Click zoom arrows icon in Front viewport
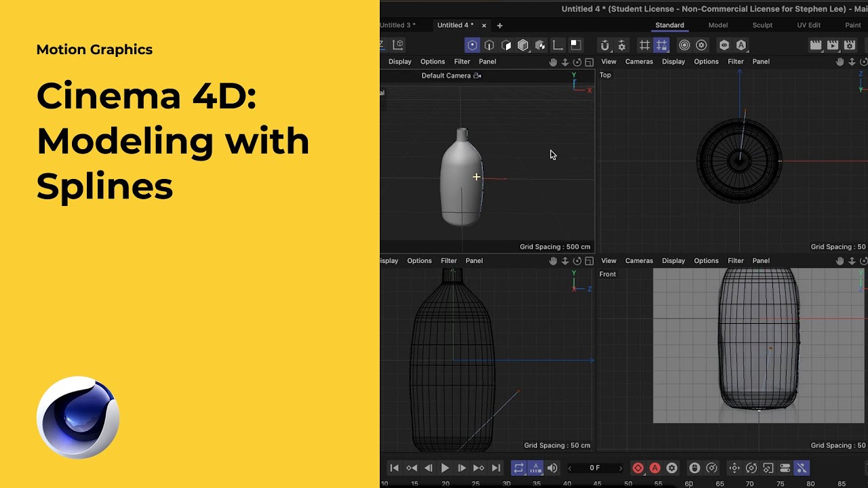 (852, 261)
